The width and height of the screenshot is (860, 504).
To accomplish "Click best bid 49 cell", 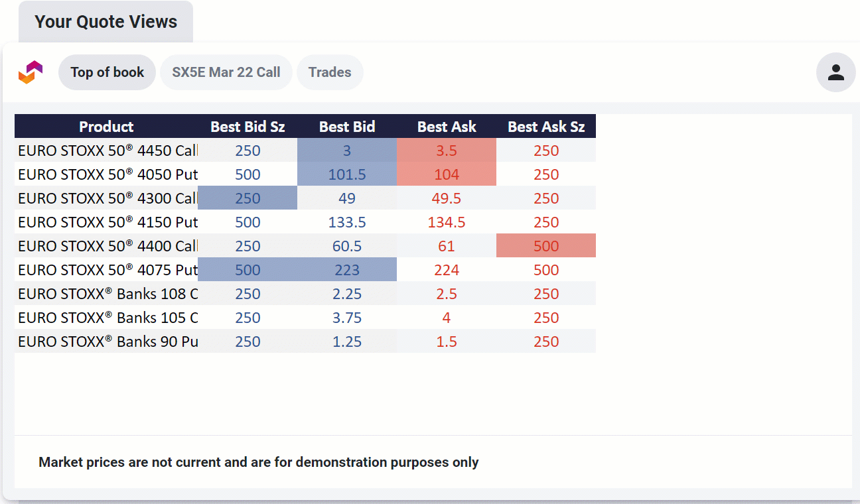I will pyautogui.click(x=347, y=198).
